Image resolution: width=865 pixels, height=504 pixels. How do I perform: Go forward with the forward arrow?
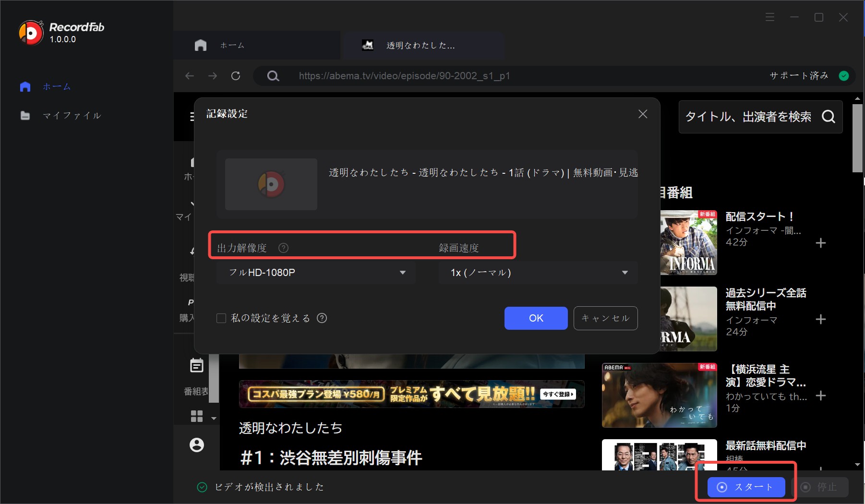213,76
